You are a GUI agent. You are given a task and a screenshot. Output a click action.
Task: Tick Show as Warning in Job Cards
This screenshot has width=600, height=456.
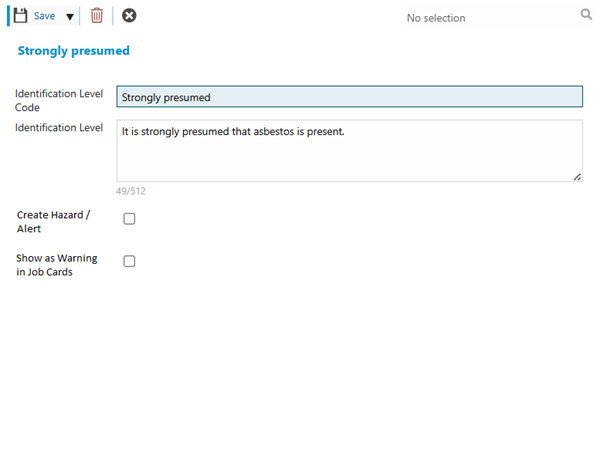click(x=129, y=261)
